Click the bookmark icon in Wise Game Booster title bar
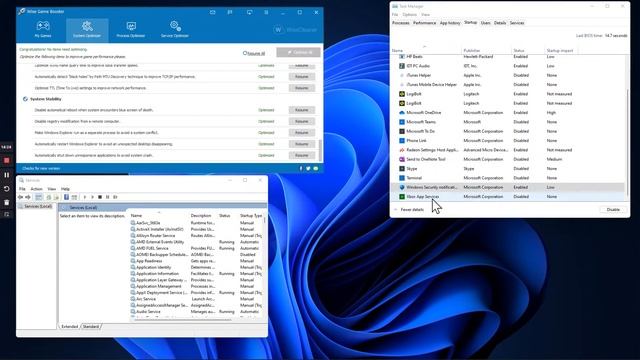The image size is (640, 360). click(x=230, y=12)
